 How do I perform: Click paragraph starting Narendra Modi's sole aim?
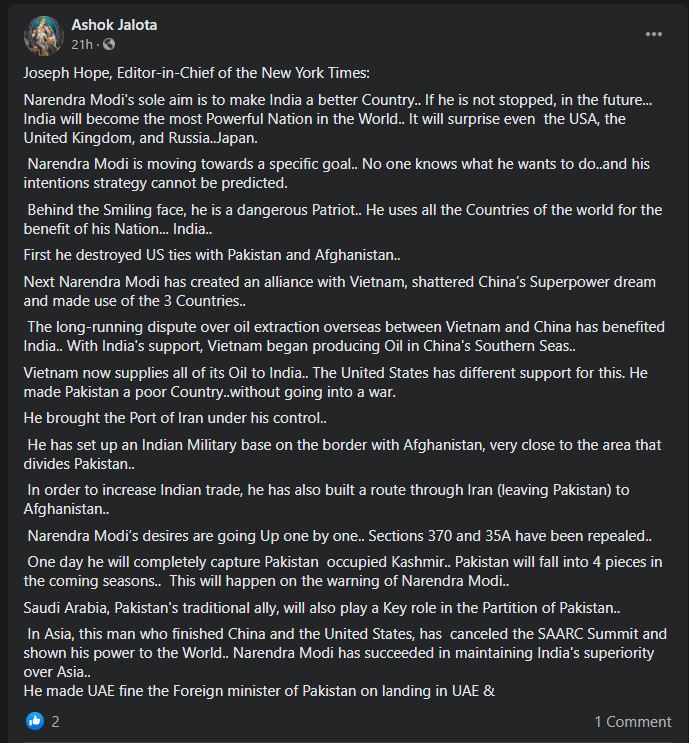tap(338, 119)
